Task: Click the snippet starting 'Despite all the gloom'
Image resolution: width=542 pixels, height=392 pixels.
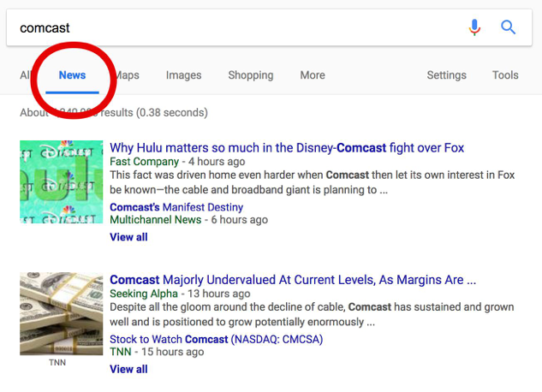Action: [x=312, y=314]
